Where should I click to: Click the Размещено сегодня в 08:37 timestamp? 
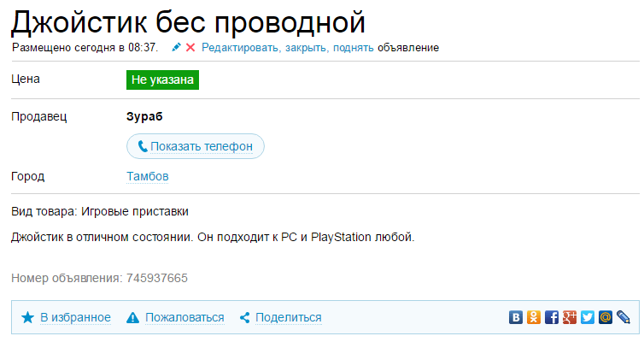85,48
